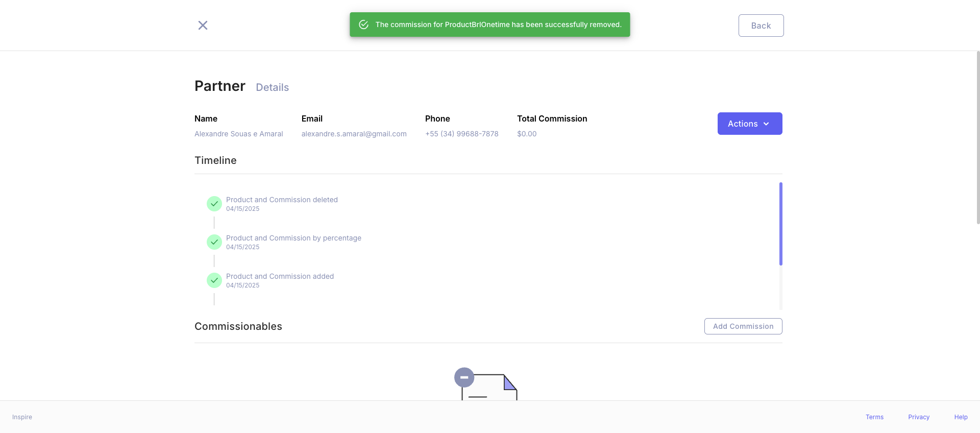
Task: Click the Total Commission value $0.00
Action: (527, 134)
